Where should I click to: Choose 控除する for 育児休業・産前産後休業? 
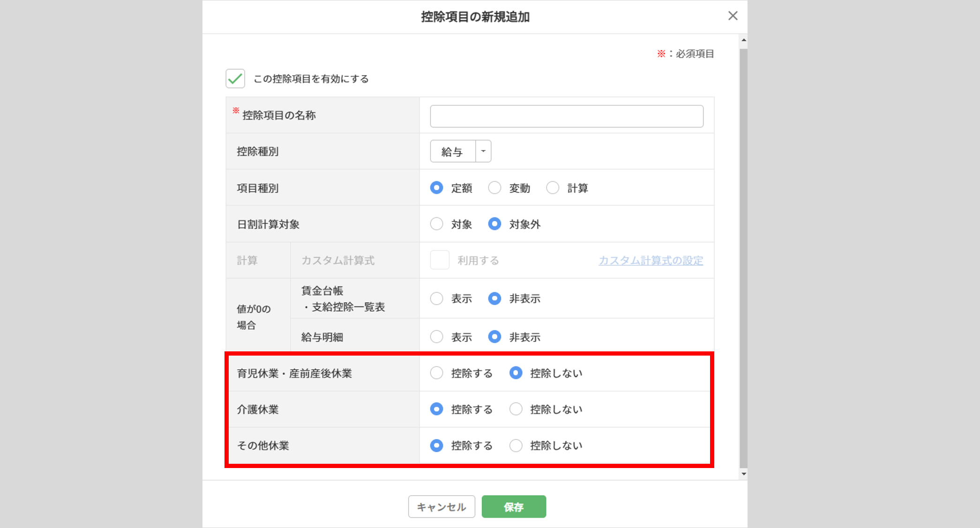436,373
